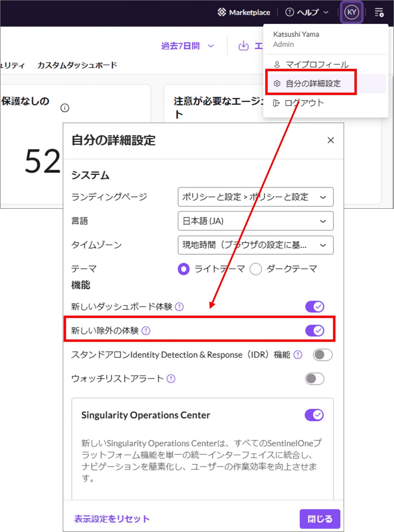This screenshot has width=394, height=532.
Task: Select ログアウト from the user menu
Action: (x=304, y=103)
